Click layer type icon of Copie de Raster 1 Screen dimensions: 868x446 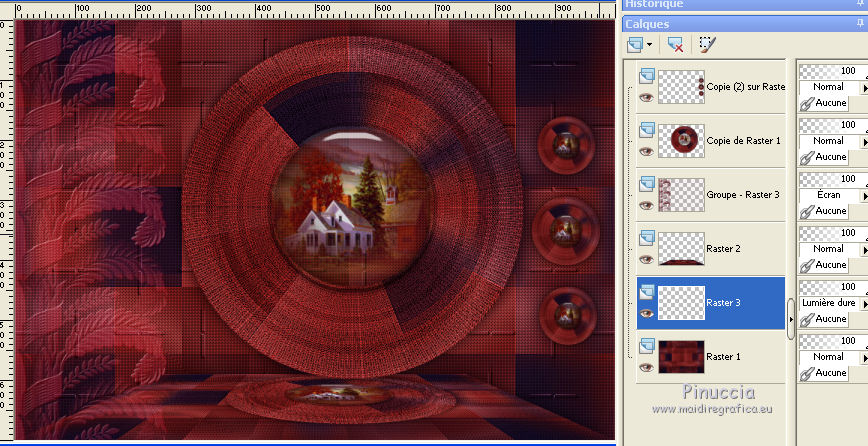(x=647, y=130)
